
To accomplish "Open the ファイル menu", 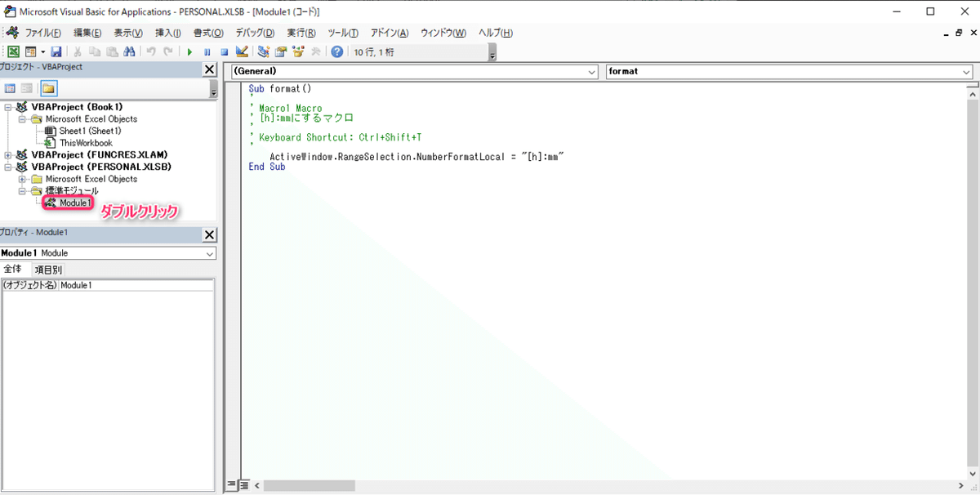I will [x=42, y=33].
